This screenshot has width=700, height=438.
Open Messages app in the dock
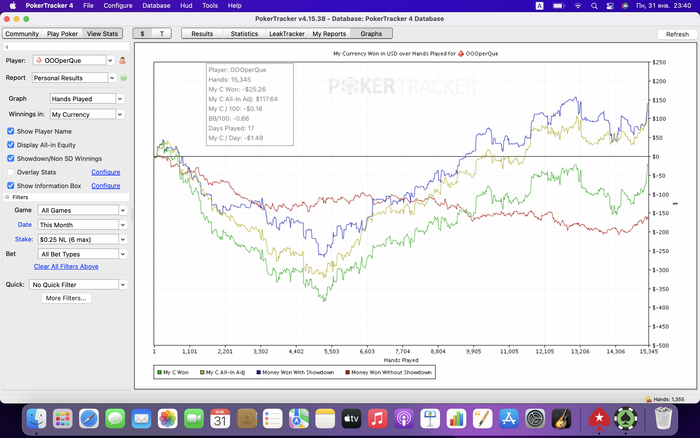click(115, 419)
